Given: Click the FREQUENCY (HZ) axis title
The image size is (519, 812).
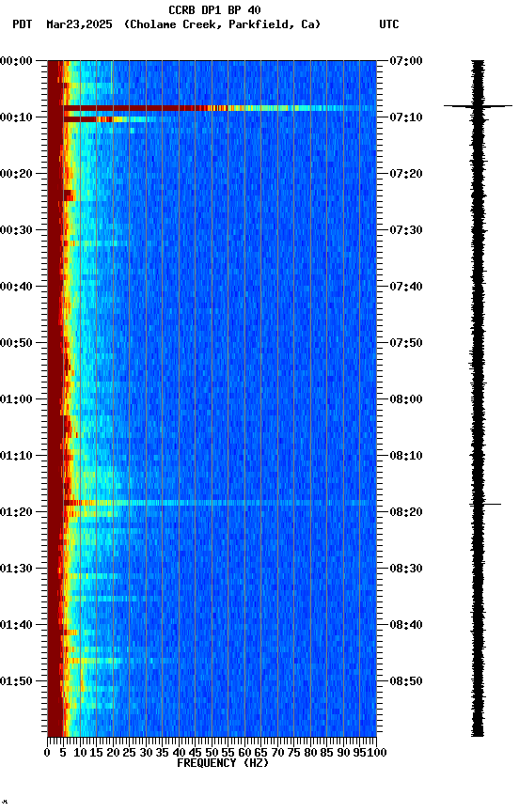Looking at the screenshot, I should pyautogui.click(x=223, y=764).
